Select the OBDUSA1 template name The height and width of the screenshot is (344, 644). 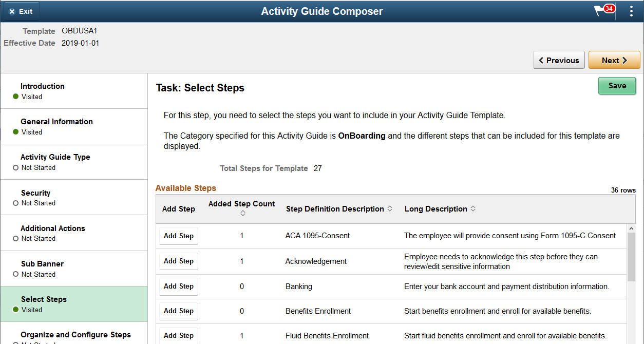tap(79, 30)
